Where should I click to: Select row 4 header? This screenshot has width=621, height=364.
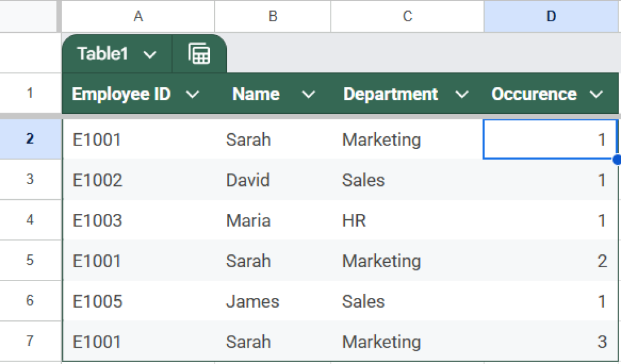coord(30,220)
